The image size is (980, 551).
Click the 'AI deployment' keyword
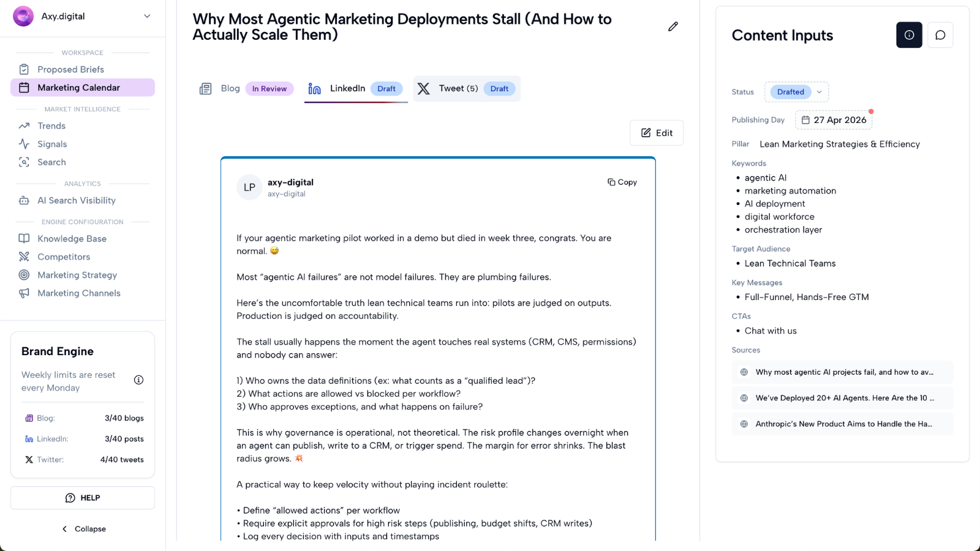(x=775, y=204)
